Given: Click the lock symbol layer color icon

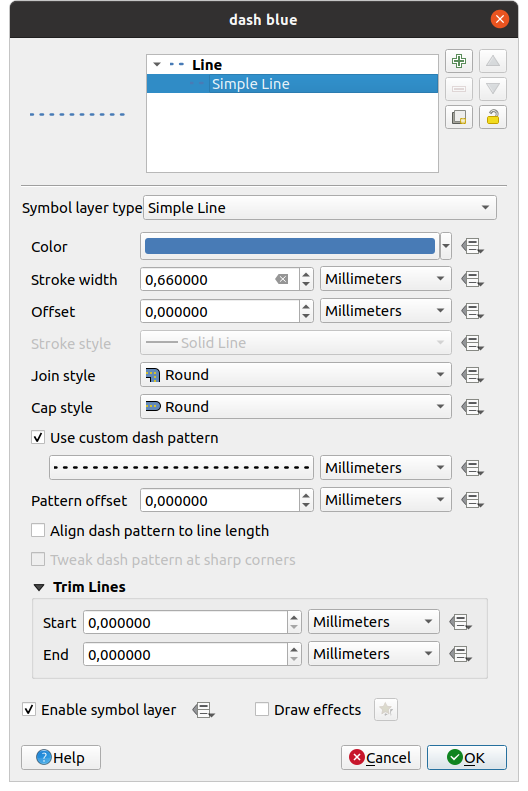Looking at the screenshot, I should [493, 117].
